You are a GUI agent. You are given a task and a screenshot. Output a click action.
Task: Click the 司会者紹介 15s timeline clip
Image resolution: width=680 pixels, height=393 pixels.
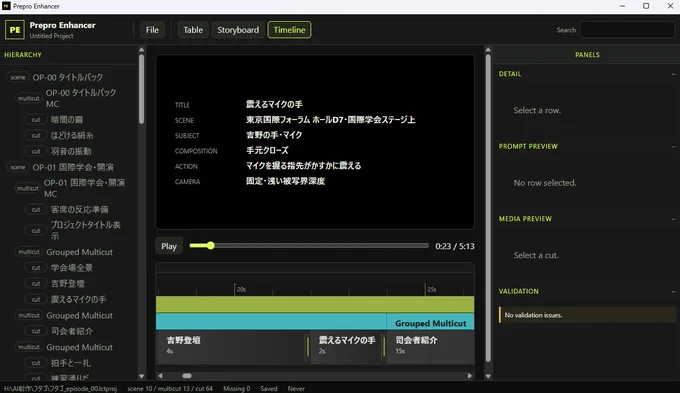click(430, 347)
